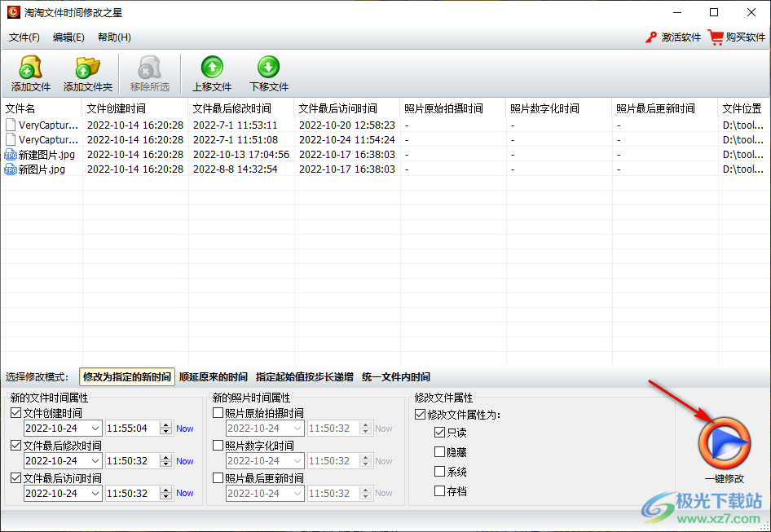
Task: Uncheck the 文件最后修改时间 checkbox
Action: 15,446
